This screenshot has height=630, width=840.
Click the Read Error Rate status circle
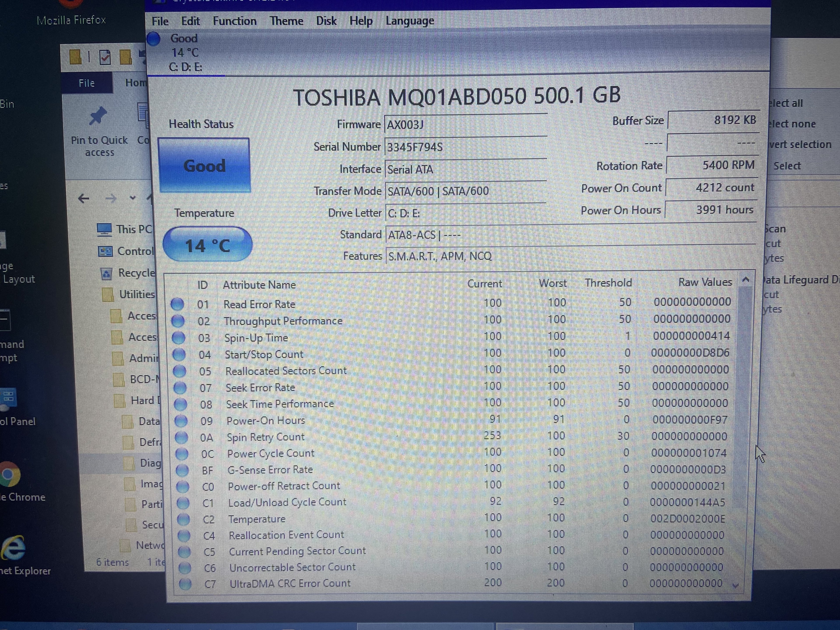tap(177, 304)
